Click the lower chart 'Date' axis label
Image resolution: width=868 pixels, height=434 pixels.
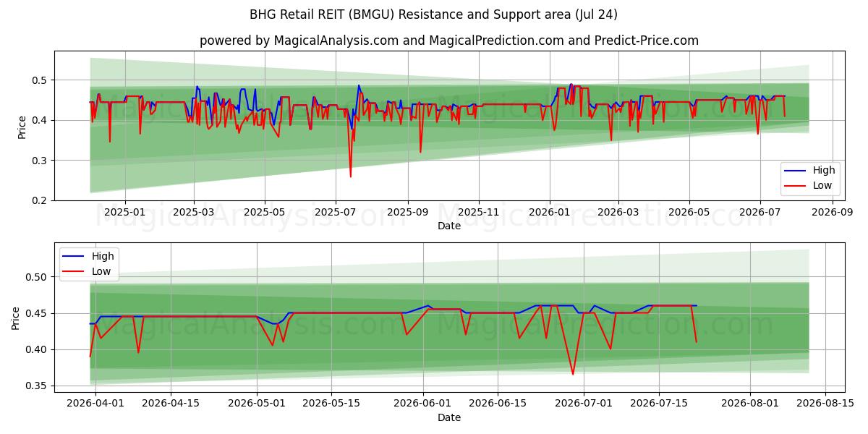(449, 417)
